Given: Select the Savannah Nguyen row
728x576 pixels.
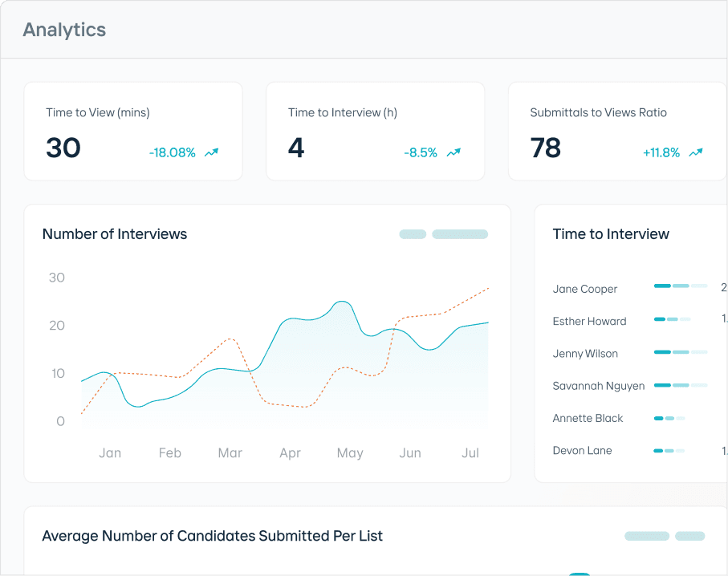Looking at the screenshot, I should (x=599, y=386).
